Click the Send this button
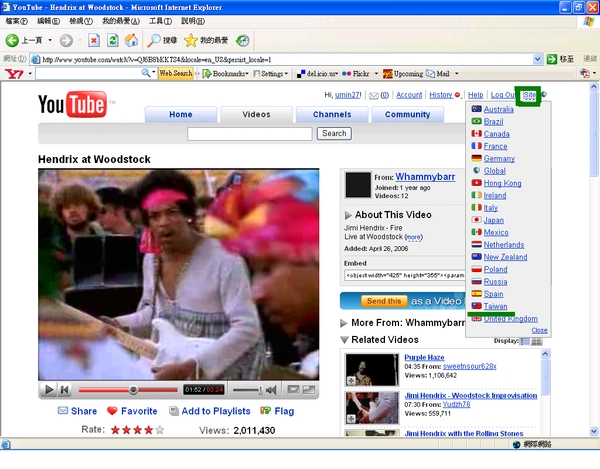This screenshot has width=600, height=469. tap(383, 301)
